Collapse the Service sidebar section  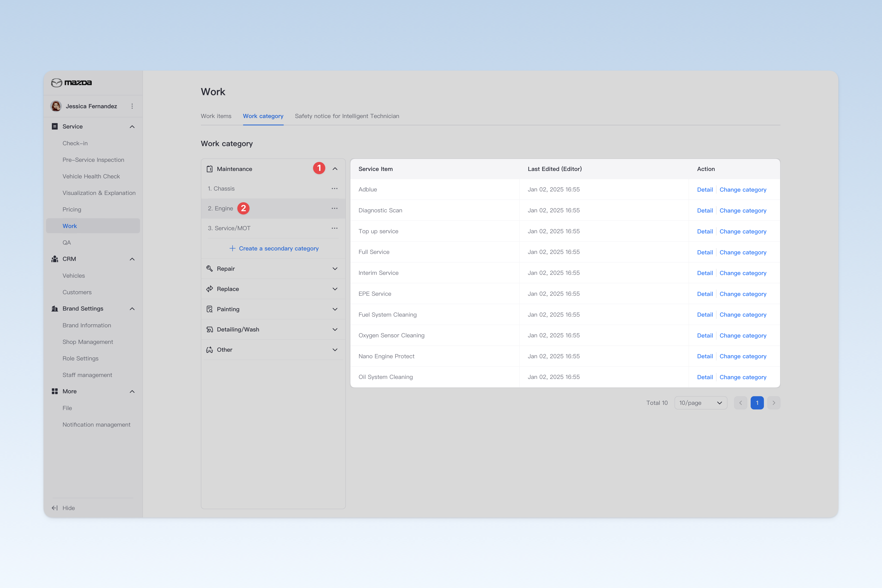132,127
